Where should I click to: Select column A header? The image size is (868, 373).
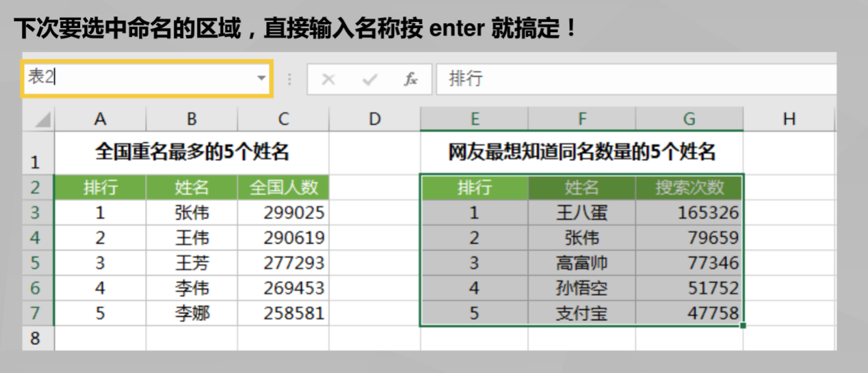click(x=101, y=119)
